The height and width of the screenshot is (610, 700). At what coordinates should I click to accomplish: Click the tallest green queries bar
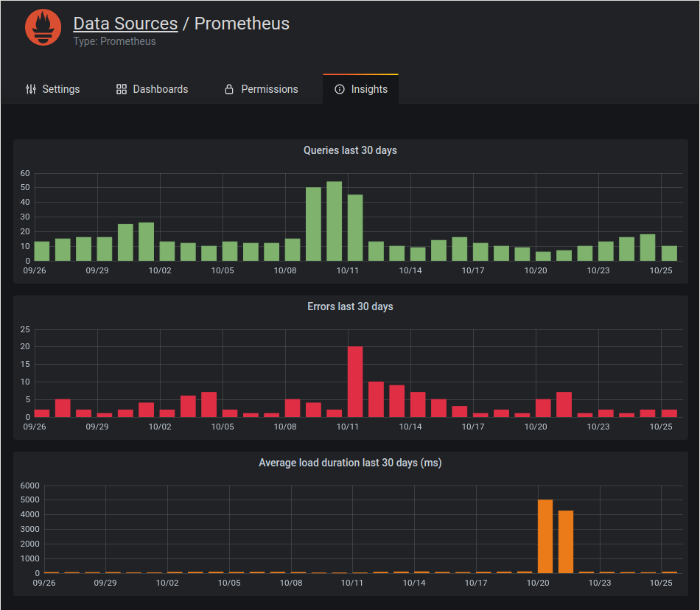pyautogui.click(x=335, y=221)
